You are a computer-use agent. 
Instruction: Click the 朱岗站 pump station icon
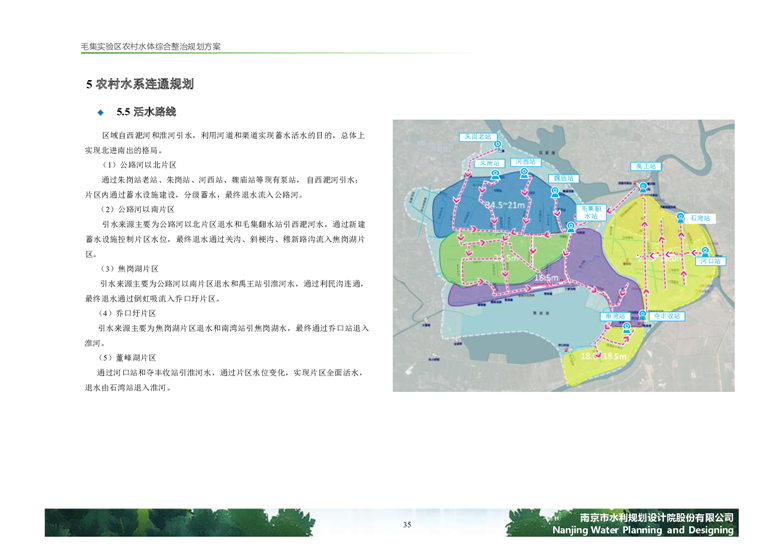495,174
